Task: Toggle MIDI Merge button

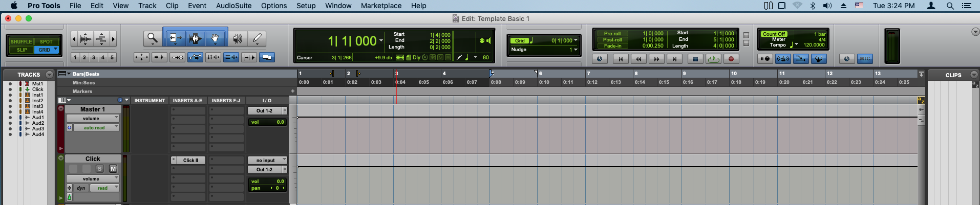Action: pos(800,59)
